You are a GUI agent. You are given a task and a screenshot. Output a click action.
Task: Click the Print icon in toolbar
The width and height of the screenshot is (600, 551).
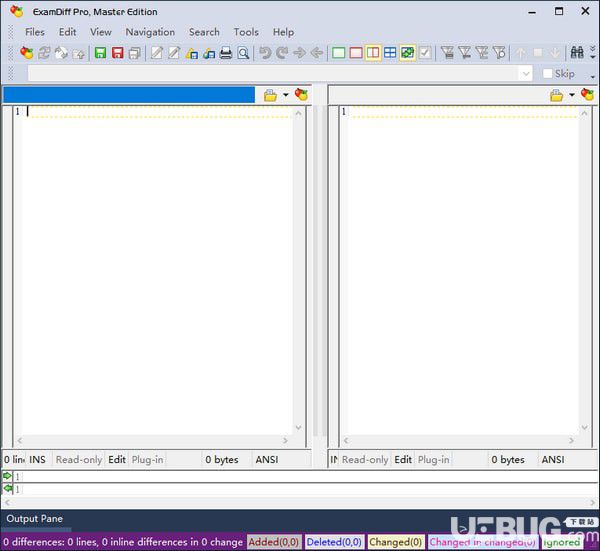click(x=226, y=52)
